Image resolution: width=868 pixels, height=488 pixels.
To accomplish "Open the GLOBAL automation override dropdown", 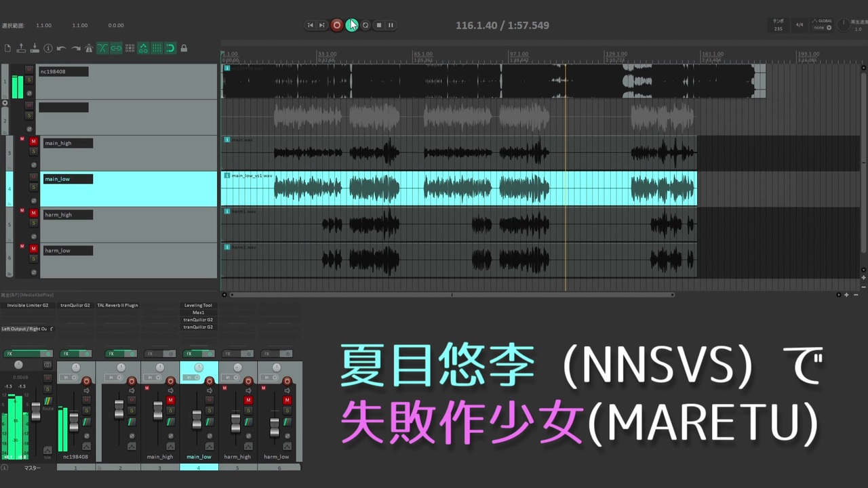I will (824, 28).
